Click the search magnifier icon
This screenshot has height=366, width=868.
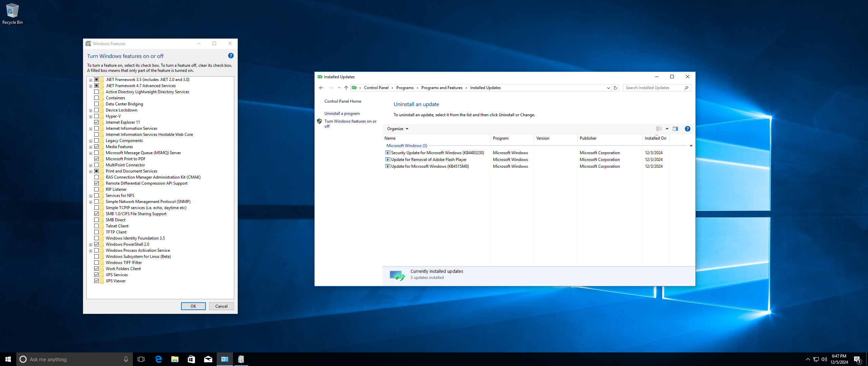[x=686, y=88]
